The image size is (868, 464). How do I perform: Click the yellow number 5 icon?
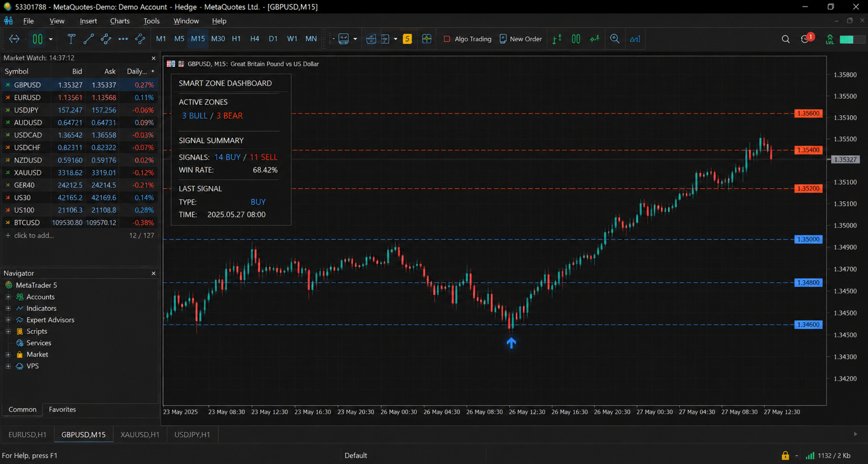click(x=407, y=39)
